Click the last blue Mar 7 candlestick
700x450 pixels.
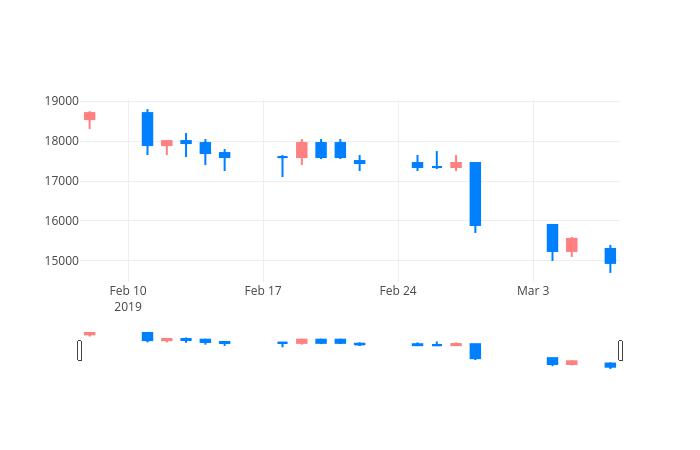610,258
